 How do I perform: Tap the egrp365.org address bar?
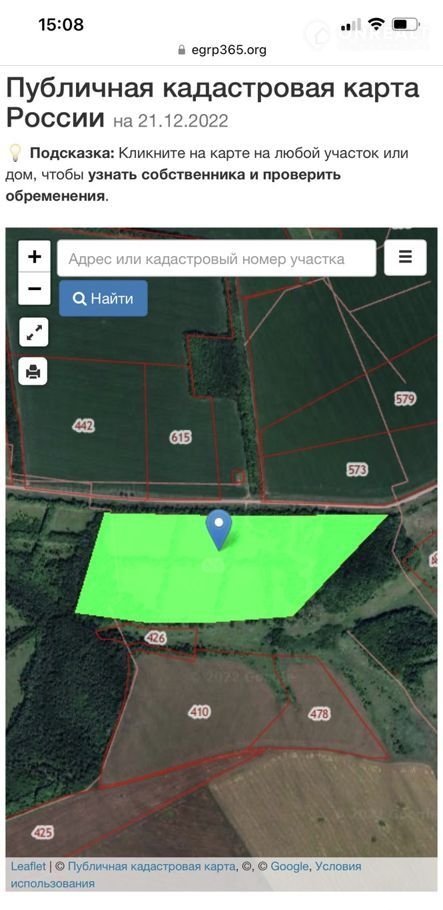221,50
